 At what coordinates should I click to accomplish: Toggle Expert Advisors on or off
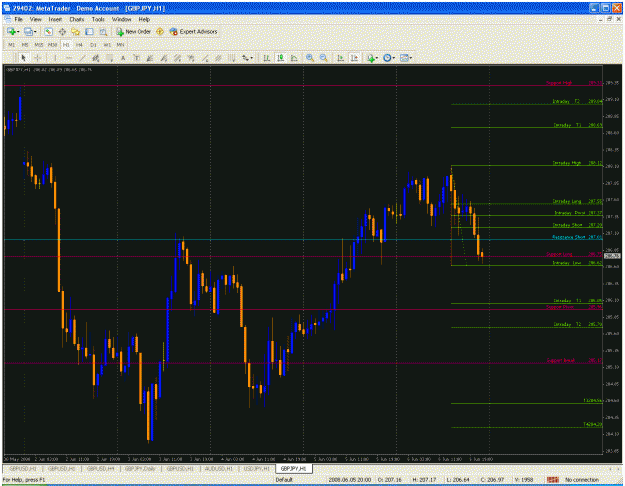coord(193,31)
